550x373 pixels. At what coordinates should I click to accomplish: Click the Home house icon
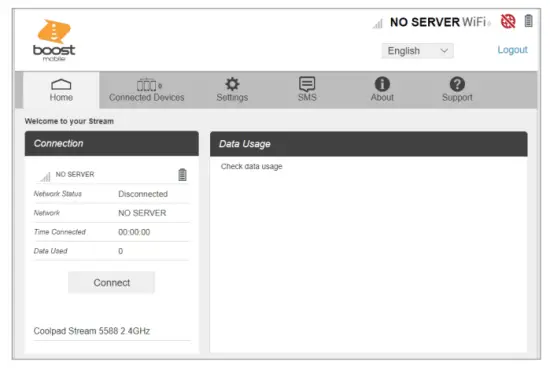(x=61, y=85)
